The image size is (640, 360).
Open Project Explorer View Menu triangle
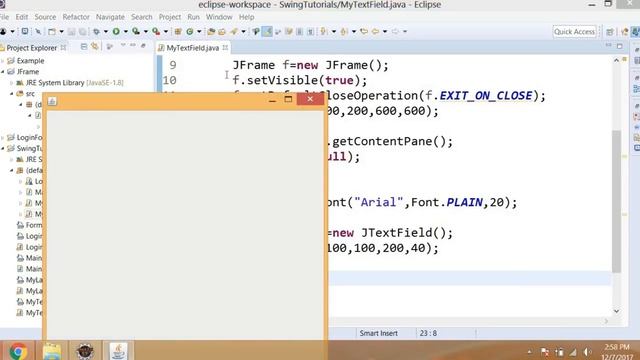pyautogui.click(x=123, y=45)
